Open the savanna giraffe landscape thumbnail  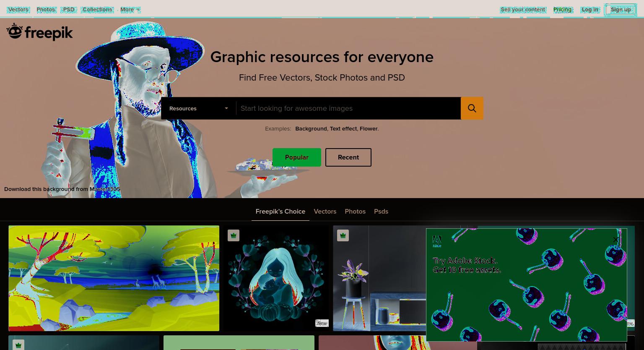tap(114, 278)
